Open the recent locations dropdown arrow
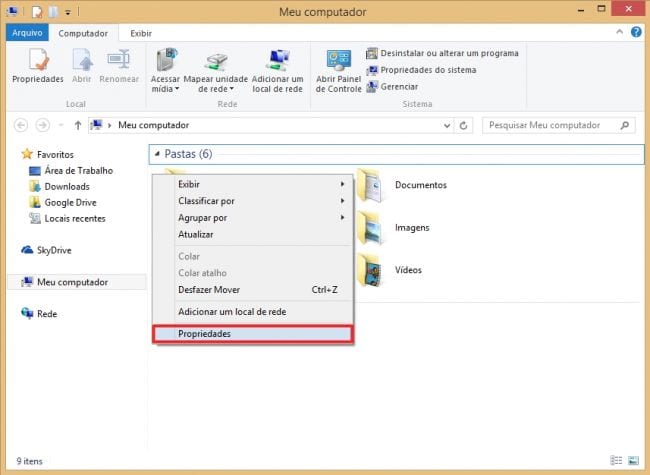The height and width of the screenshot is (475, 650). pyautogui.click(x=61, y=125)
